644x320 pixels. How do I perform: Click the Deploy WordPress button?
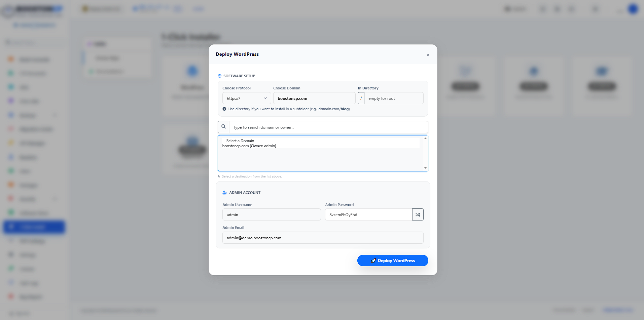pyautogui.click(x=393, y=261)
